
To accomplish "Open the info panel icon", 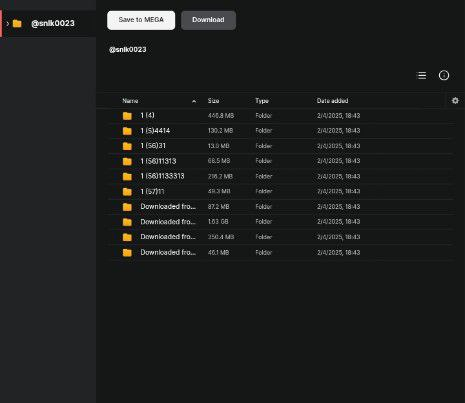I will point(444,75).
